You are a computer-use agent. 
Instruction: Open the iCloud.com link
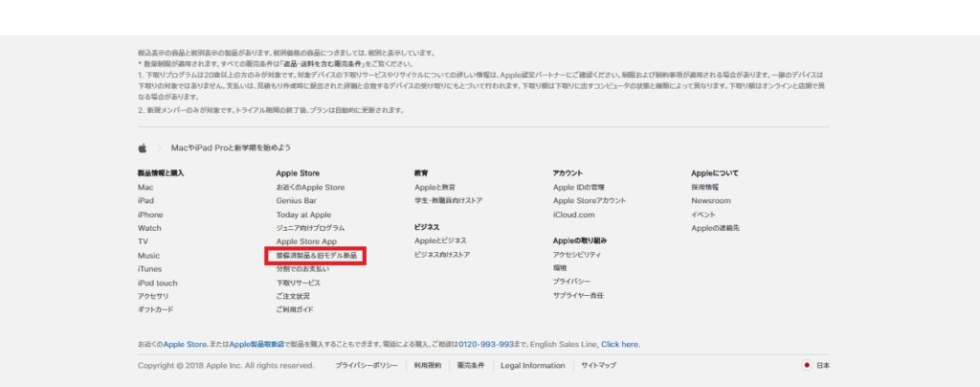[574, 215]
